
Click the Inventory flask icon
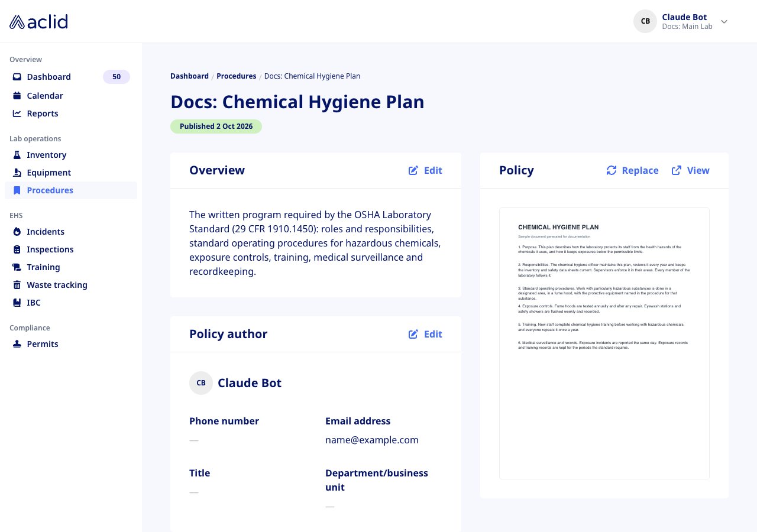17,155
